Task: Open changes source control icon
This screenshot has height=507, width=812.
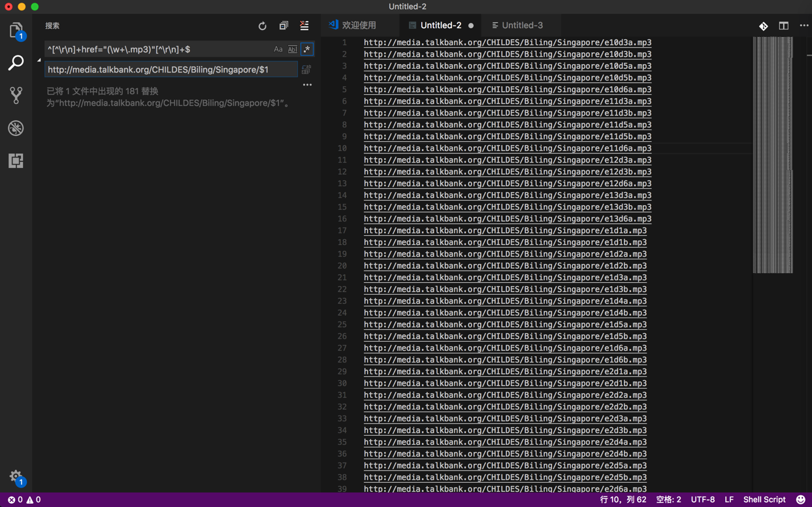Action: point(764,26)
